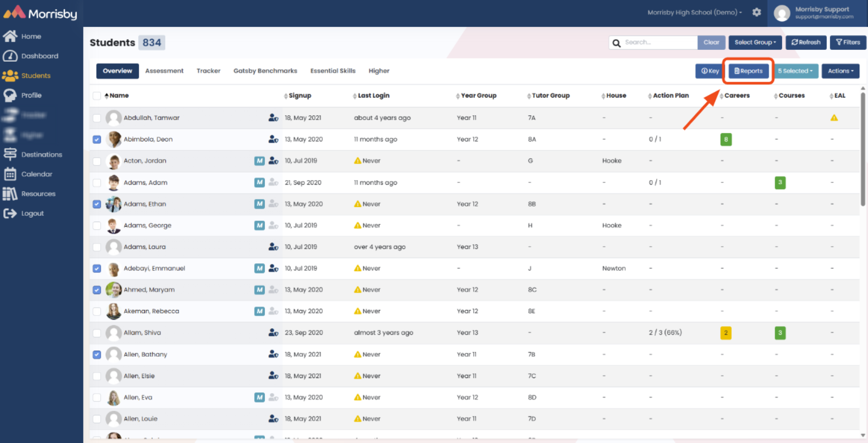
Task: Click the M badge for Adams, Adam
Action: coord(259,182)
